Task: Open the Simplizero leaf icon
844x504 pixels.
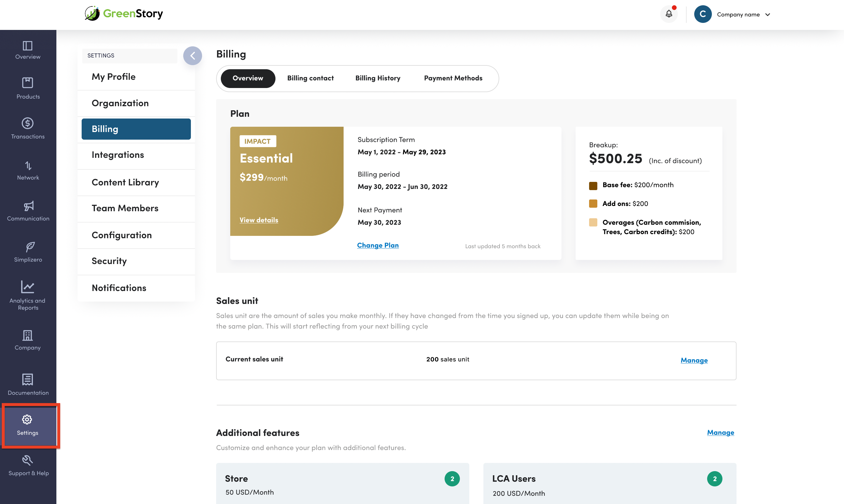Action: [30, 246]
